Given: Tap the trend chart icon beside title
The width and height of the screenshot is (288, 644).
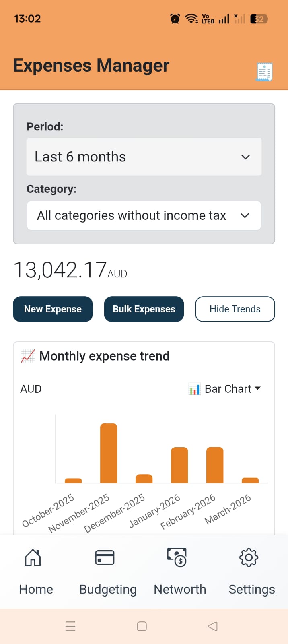Looking at the screenshot, I should pos(28,356).
